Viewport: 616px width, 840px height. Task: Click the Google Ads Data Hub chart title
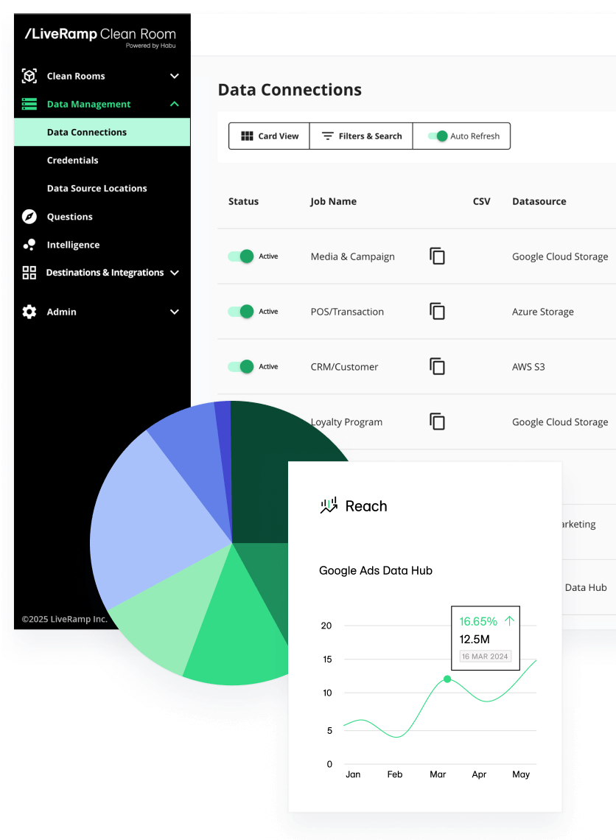pyautogui.click(x=376, y=570)
